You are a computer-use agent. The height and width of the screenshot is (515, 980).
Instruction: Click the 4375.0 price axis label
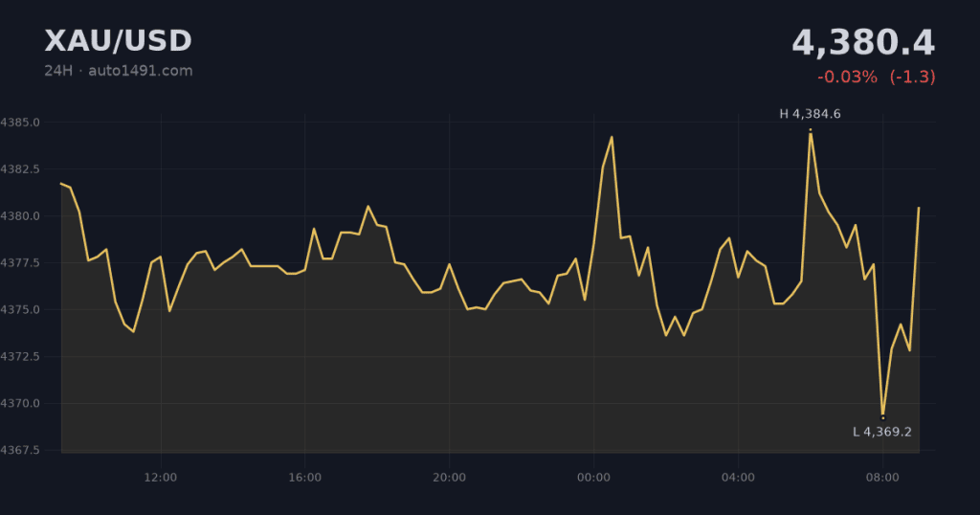tap(20, 310)
